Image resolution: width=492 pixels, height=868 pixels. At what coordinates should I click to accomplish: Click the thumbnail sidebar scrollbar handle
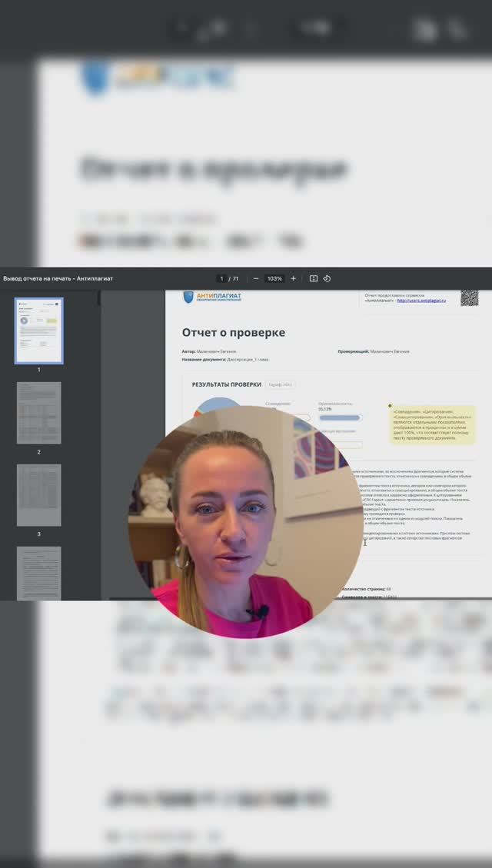tap(99, 298)
